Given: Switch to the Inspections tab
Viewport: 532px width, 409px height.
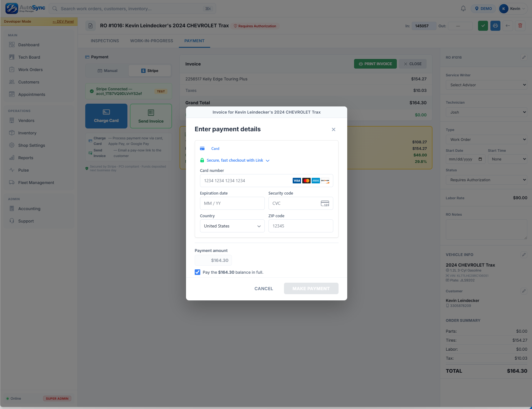Looking at the screenshot, I should 104,41.
